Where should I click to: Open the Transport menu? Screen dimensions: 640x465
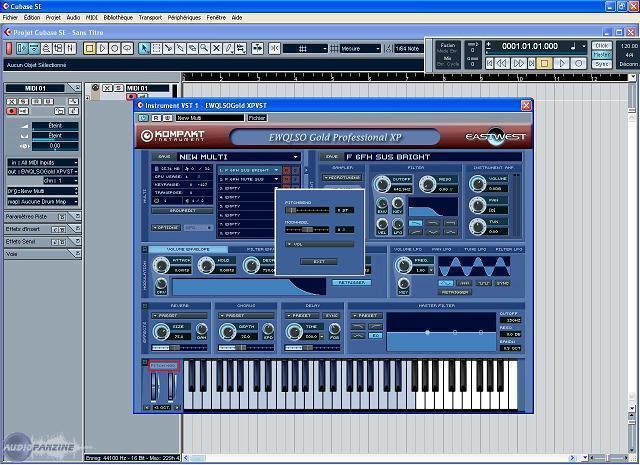[x=150, y=18]
